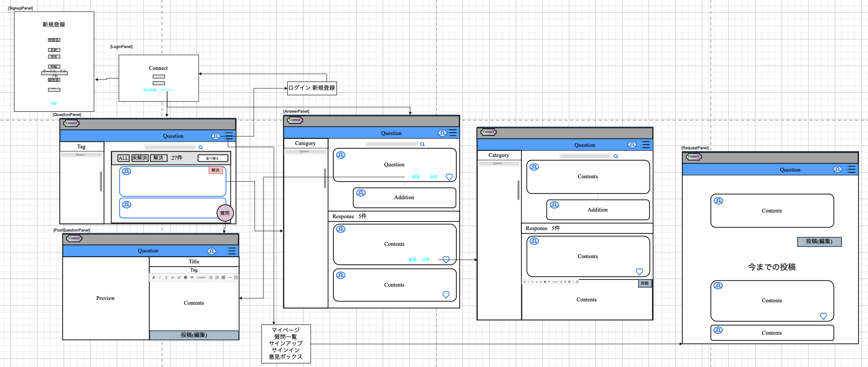Click the small 投稿 button above reply editor
868x367 pixels.
click(x=644, y=283)
